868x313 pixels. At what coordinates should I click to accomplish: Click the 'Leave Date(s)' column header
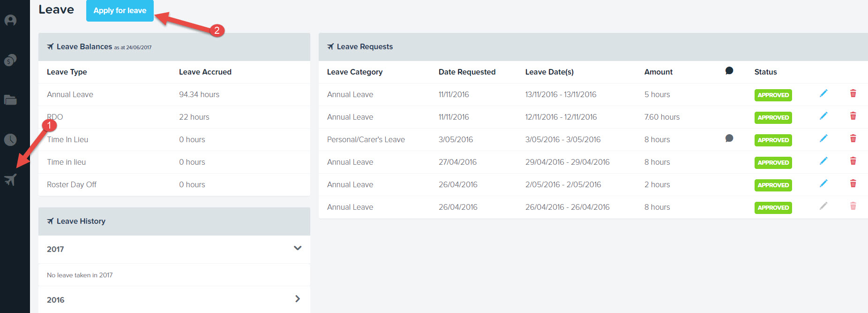coord(549,72)
